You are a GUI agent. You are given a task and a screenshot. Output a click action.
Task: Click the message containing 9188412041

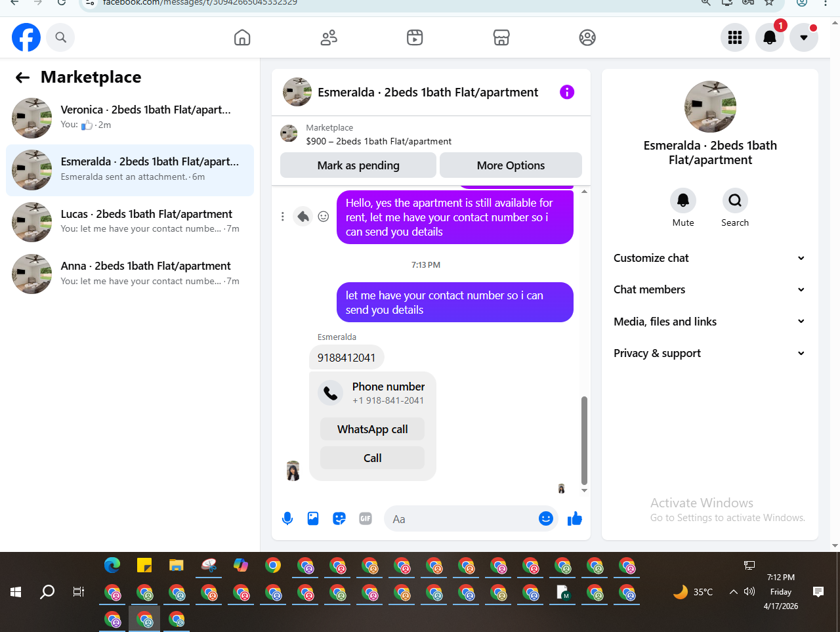click(346, 358)
